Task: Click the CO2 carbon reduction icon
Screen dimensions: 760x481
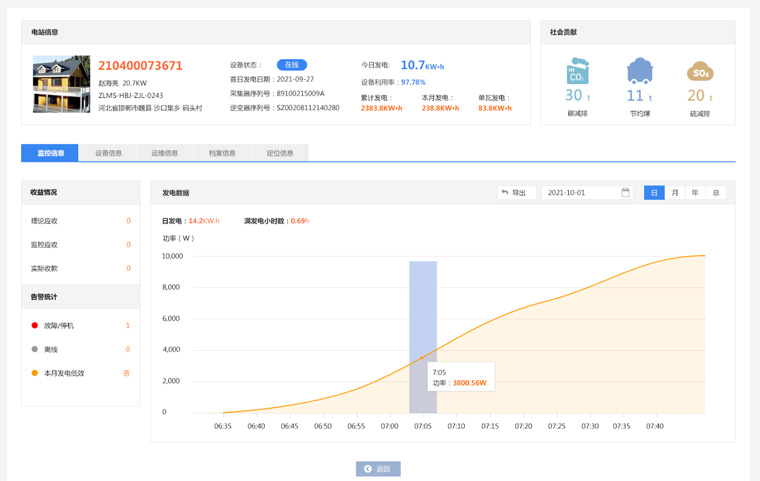Action: pos(577,71)
